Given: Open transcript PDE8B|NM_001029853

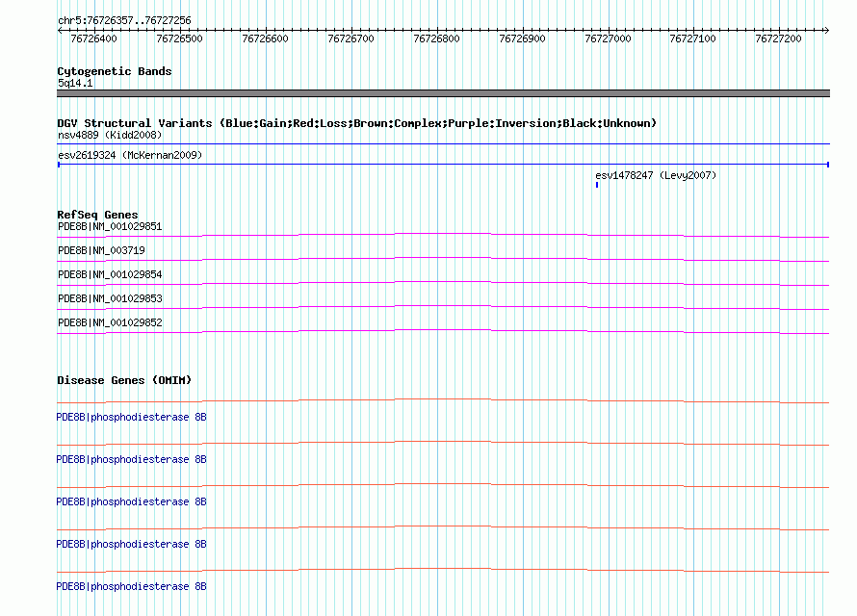Looking at the screenshot, I should tap(110, 298).
